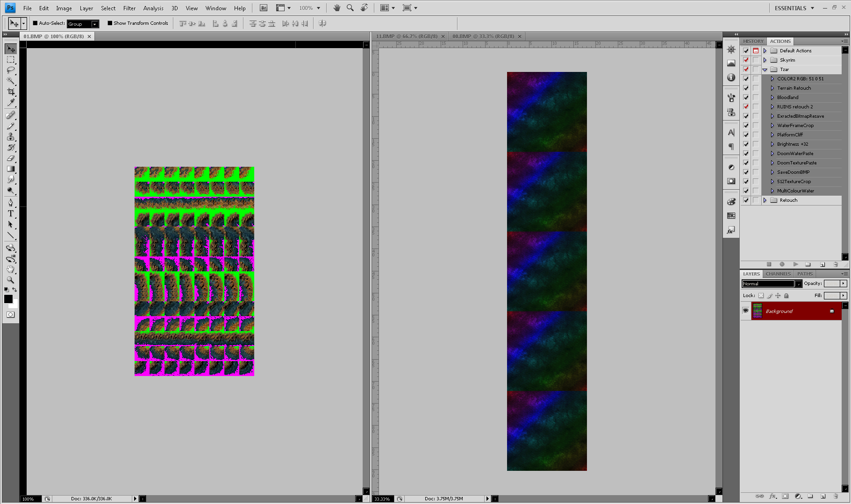Viewport: 851px width, 504px height.
Task: Select the Path Selection tool
Action: coord(11,224)
